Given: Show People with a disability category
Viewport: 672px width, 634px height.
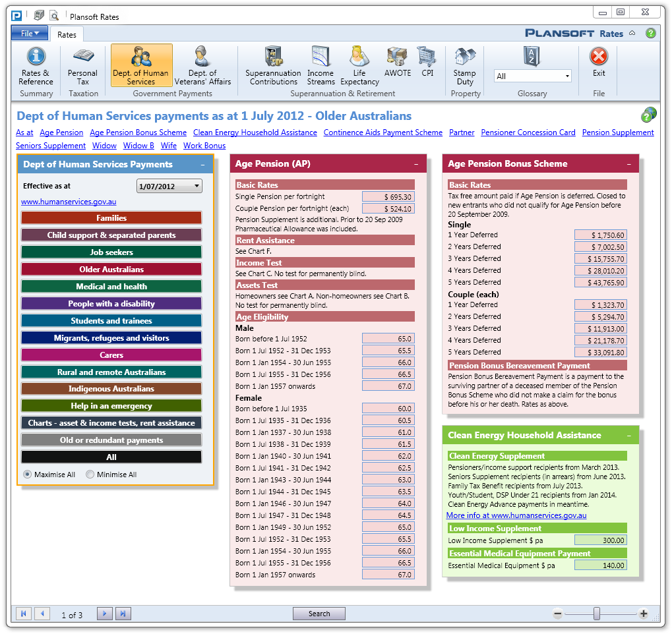Looking at the screenshot, I should 111,303.
